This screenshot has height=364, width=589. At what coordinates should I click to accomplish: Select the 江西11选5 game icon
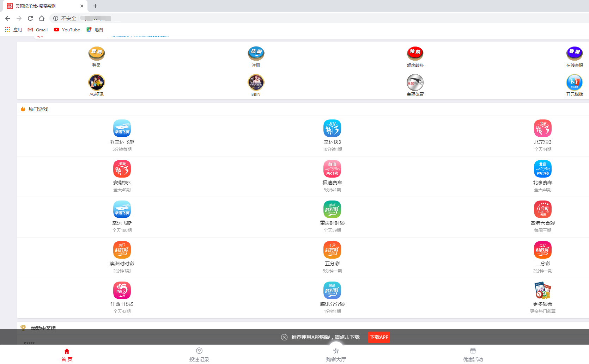(x=122, y=290)
